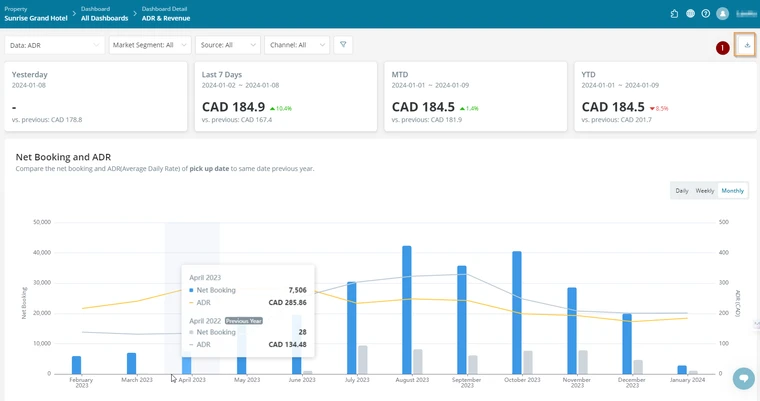Screen dimensions: 760x401
Task: Click the download export icon button
Action: pos(747,45)
